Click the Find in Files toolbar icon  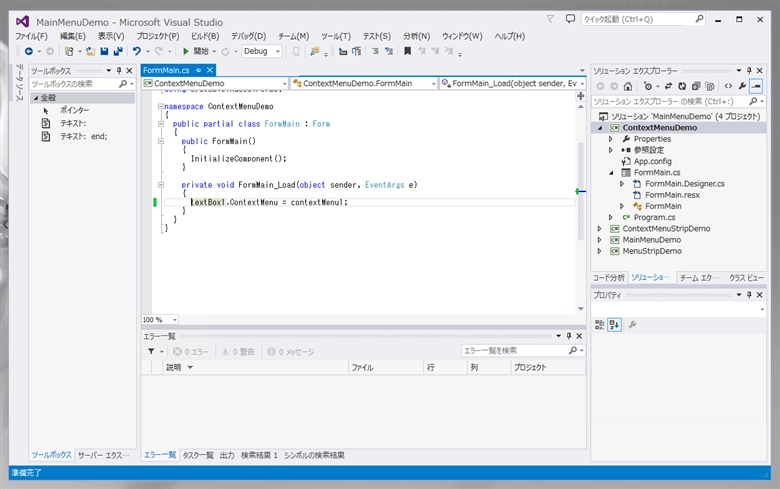click(314, 51)
